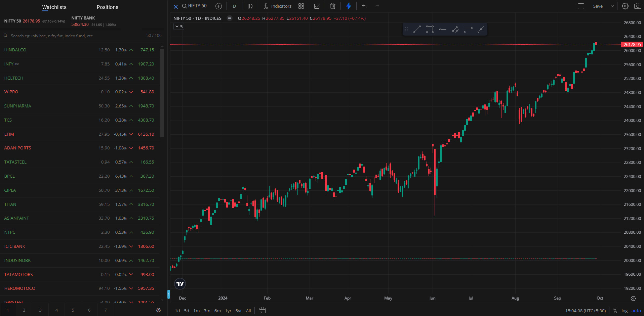This screenshot has width=644, height=316.
Task: Open the layout grid selector
Action: pyautogui.click(x=301, y=6)
